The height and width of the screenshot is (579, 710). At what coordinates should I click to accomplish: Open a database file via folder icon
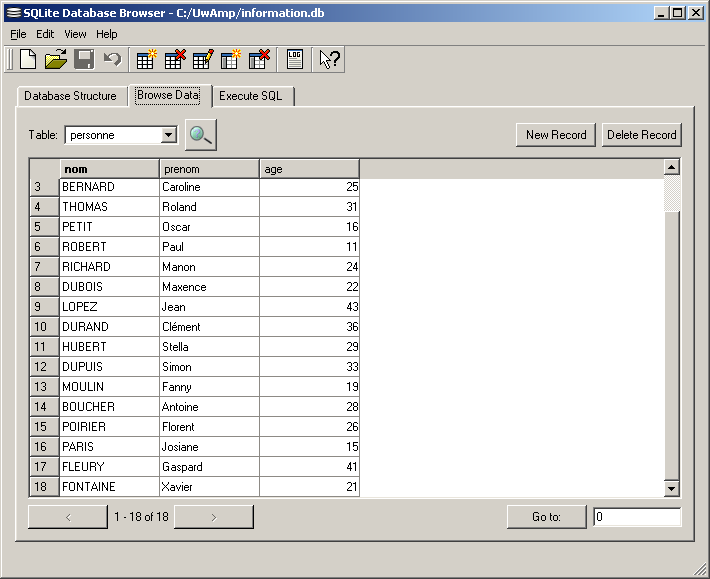(x=56, y=60)
